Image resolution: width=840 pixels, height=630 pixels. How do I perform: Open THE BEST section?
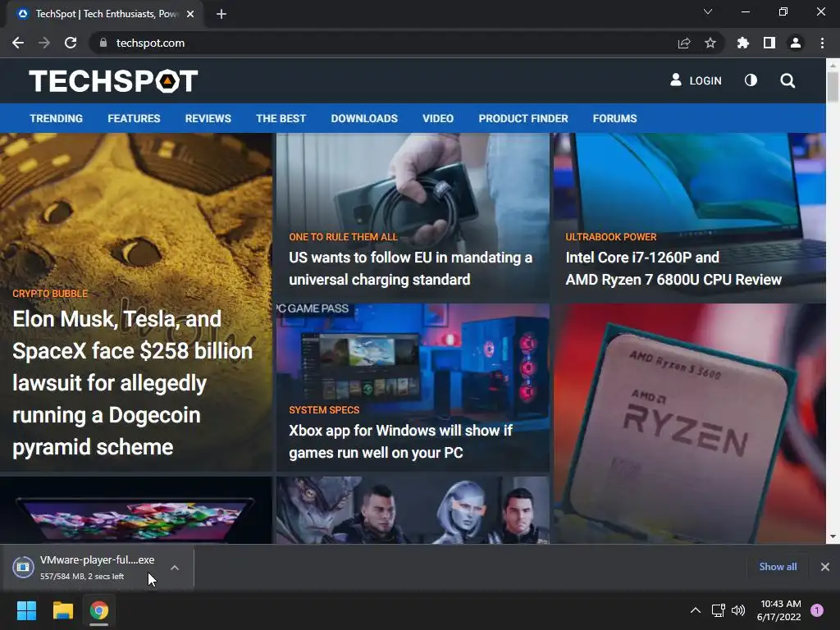click(x=281, y=118)
